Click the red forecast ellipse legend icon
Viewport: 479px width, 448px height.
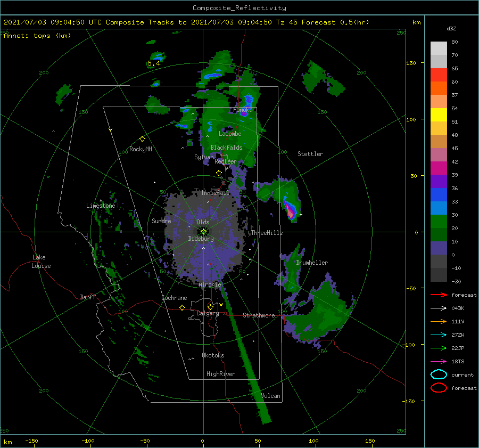coord(439,388)
